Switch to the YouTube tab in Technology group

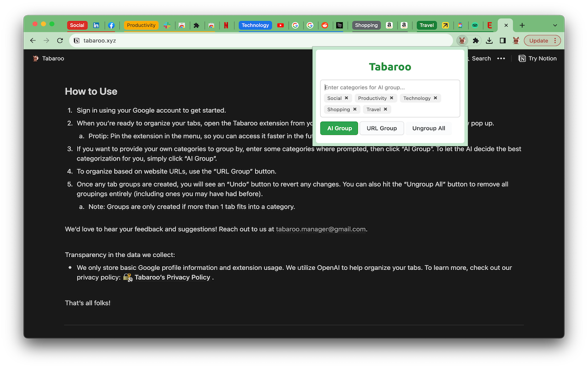pos(281,25)
